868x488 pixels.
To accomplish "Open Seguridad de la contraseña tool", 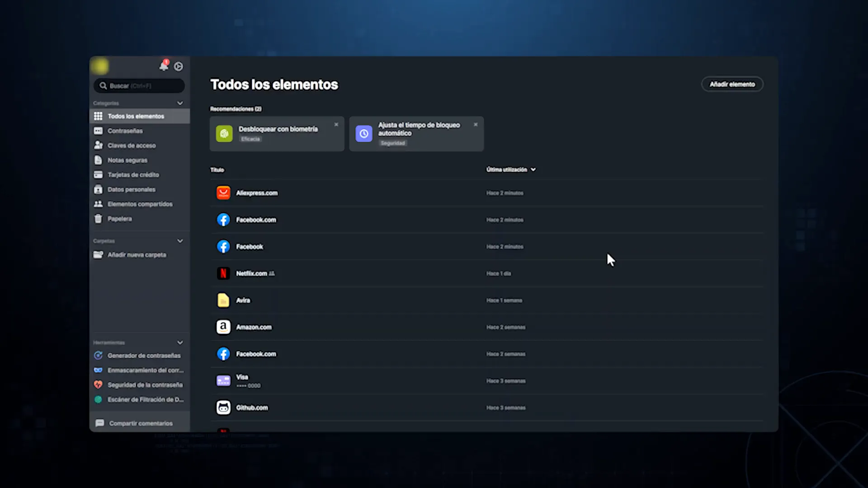I will point(140,385).
